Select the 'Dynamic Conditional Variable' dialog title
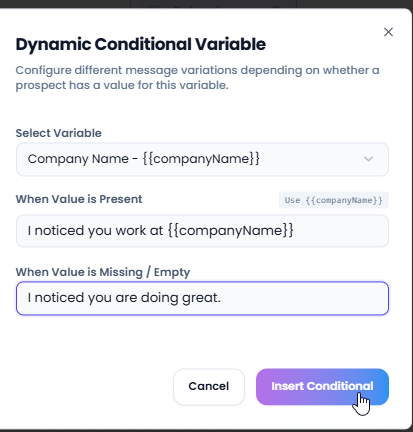Viewport: 413px width, 432px height. click(x=141, y=44)
